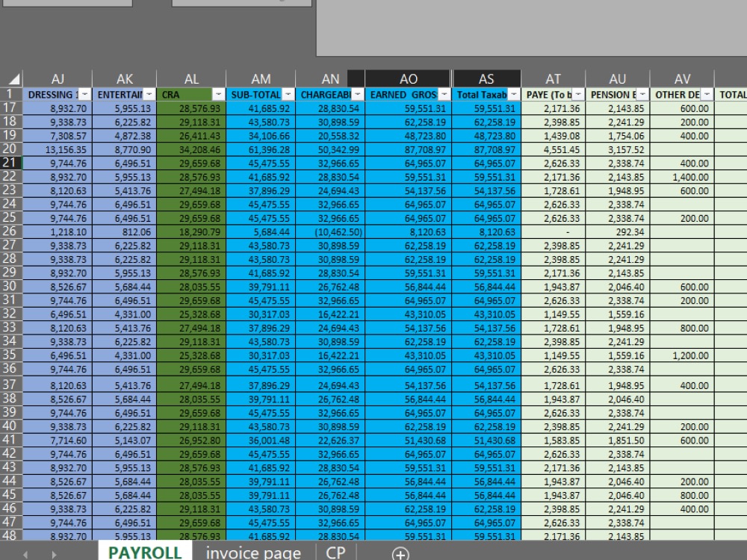Select column AN header
747x560 pixels.
point(330,78)
